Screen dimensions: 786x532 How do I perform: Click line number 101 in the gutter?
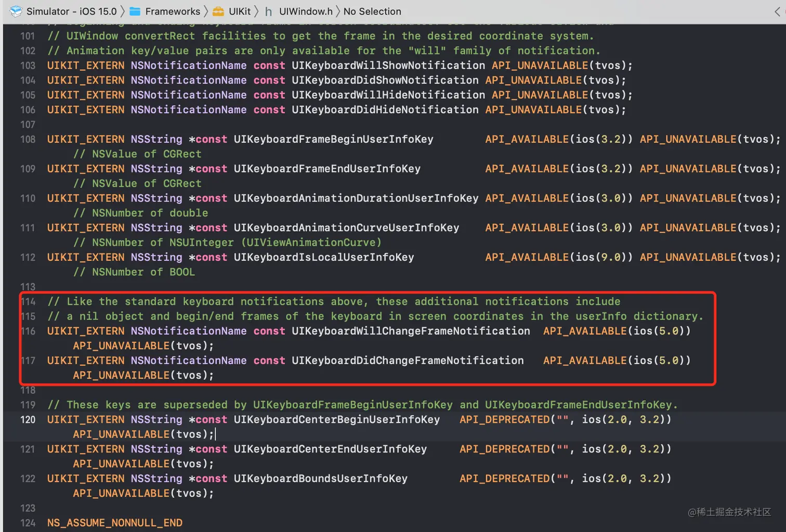click(x=28, y=36)
